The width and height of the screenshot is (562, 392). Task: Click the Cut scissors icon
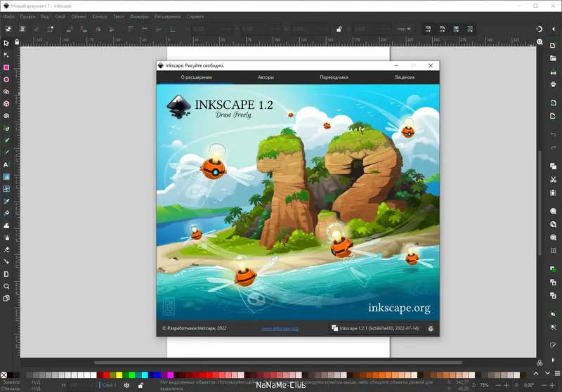(553, 180)
